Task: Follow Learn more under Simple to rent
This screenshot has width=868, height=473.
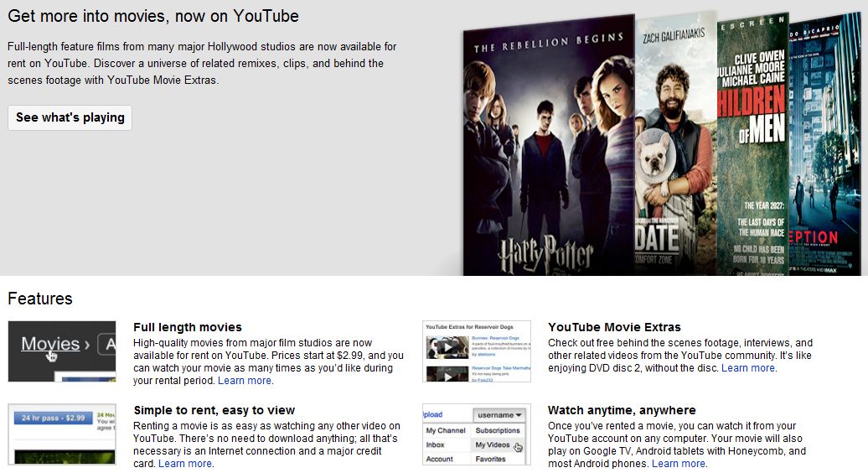Action: tap(185, 464)
